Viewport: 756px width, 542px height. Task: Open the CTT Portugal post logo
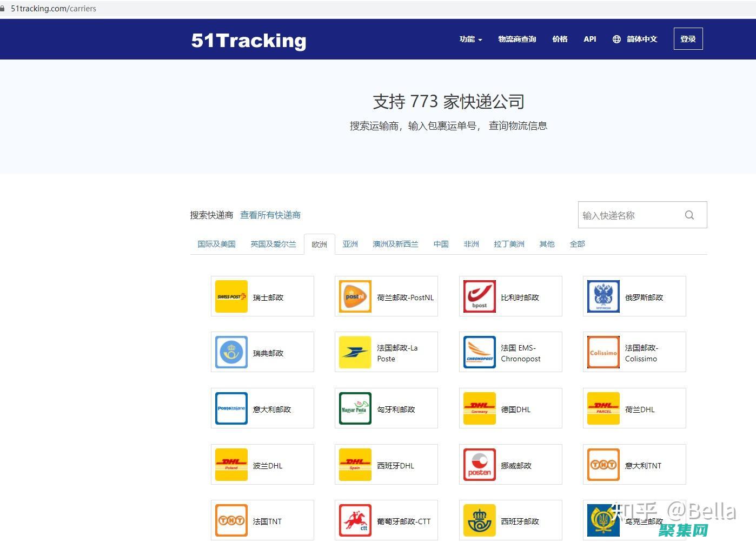[355, 520]
